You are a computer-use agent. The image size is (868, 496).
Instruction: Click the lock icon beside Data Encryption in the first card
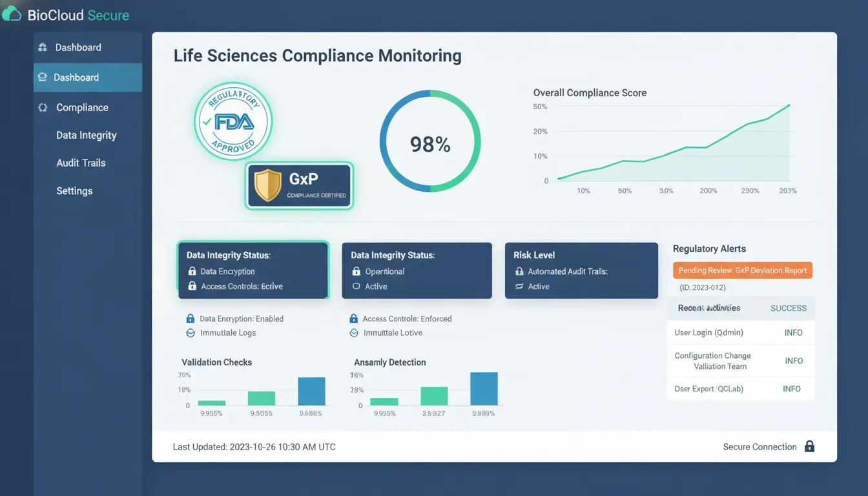coord(192,271)
